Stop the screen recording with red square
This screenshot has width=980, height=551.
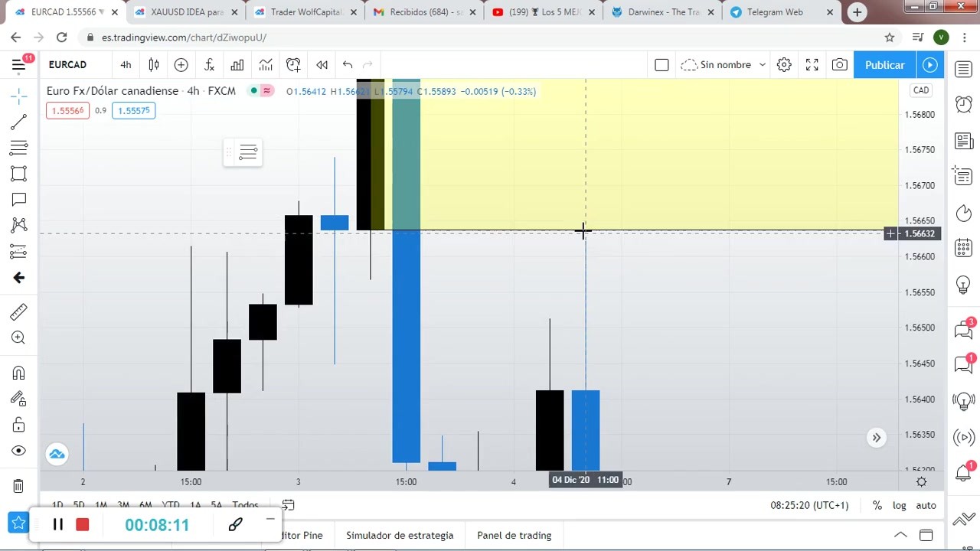point(83,524)
